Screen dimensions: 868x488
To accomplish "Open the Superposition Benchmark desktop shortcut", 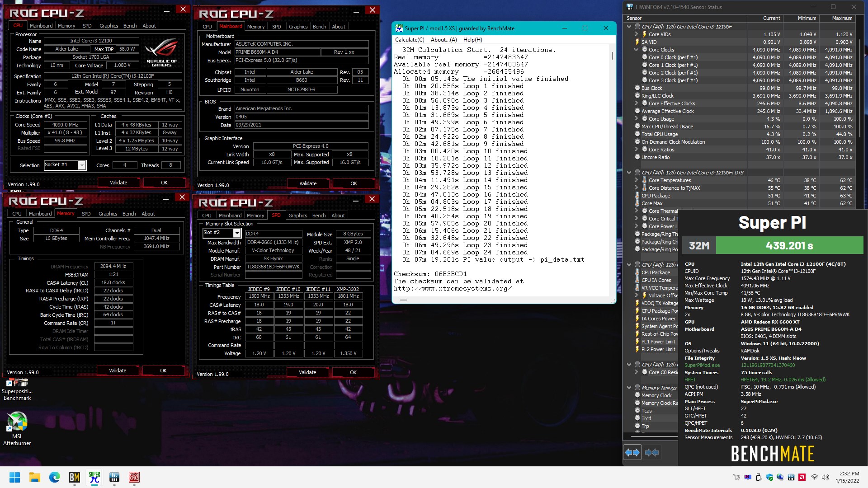I will (17, 389).
